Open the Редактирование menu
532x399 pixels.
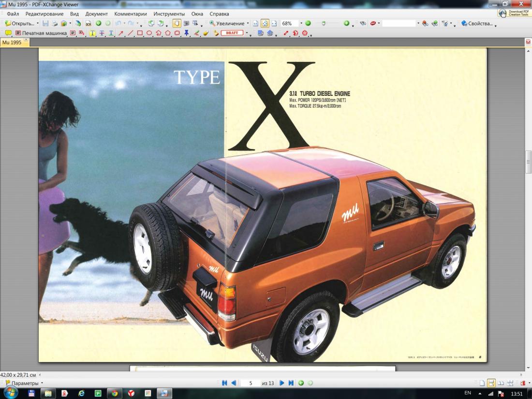44,14
